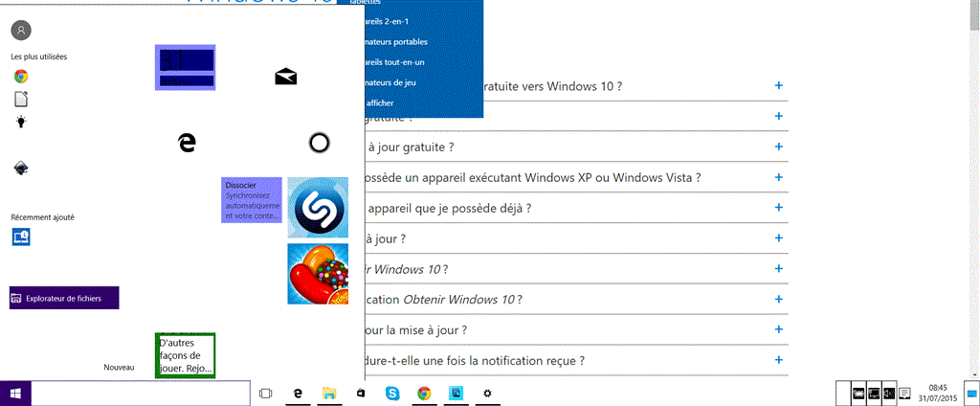Open the clock showing 08:45 31/07/2015

[938, 393]
